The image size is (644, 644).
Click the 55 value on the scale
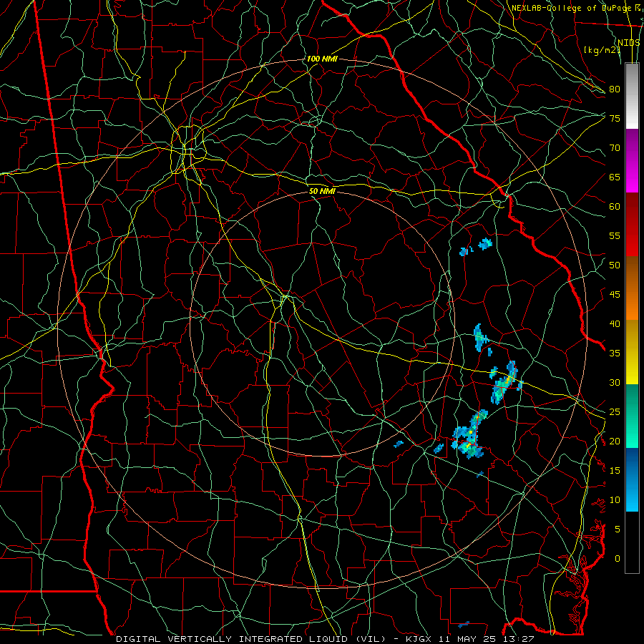point(615,235)
